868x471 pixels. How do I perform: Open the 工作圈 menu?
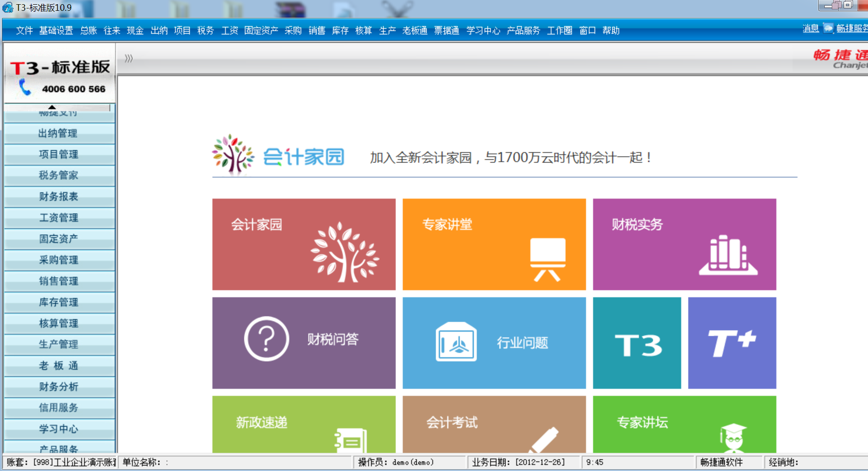pos(560,31)
